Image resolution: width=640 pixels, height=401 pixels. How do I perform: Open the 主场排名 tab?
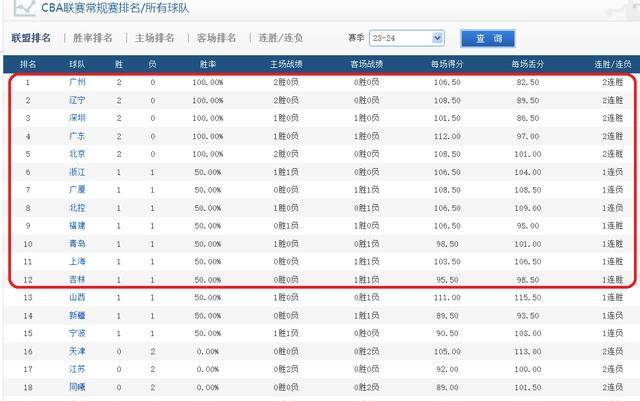tap(155, 38)
